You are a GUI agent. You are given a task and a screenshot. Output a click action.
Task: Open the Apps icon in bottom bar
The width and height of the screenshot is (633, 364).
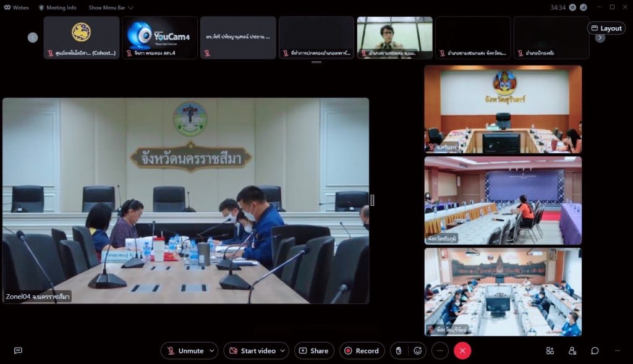(x=550, y=350)
